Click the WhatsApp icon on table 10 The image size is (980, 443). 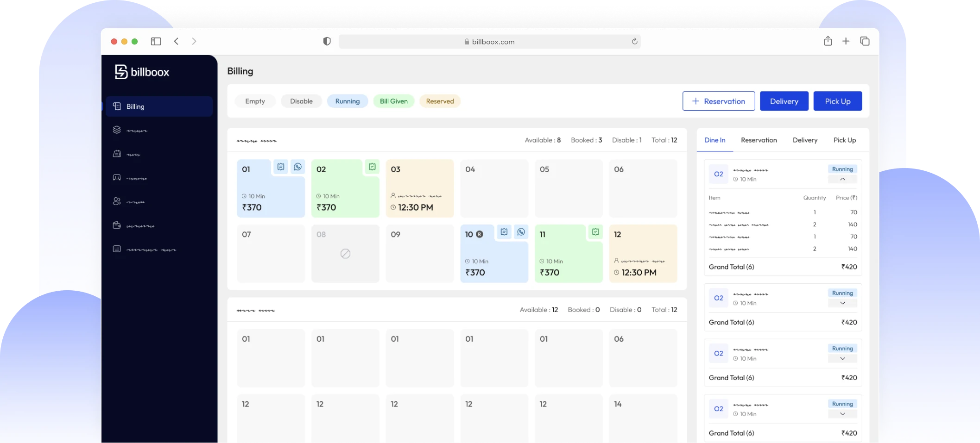(x=521, y=232)
